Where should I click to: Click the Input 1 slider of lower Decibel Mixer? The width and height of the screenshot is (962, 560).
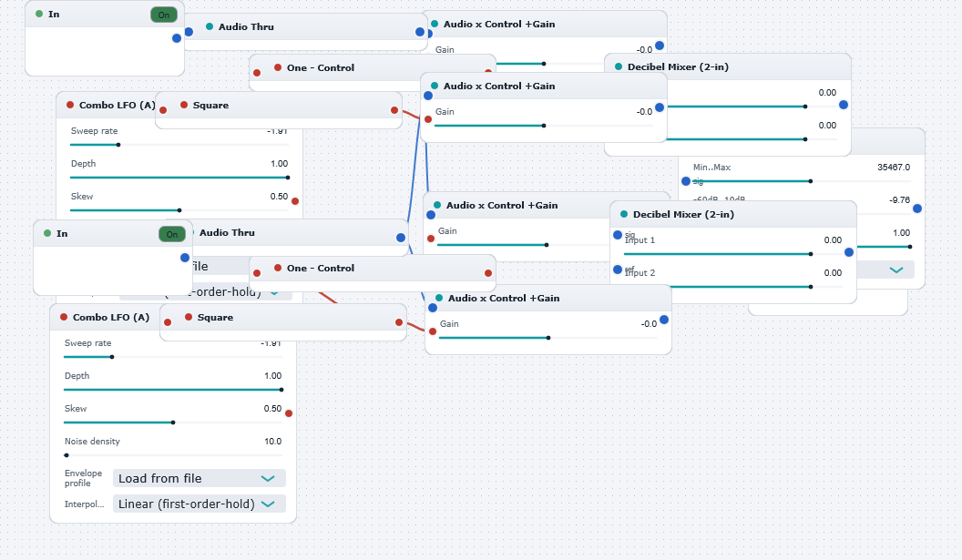[x=733, y=253]
